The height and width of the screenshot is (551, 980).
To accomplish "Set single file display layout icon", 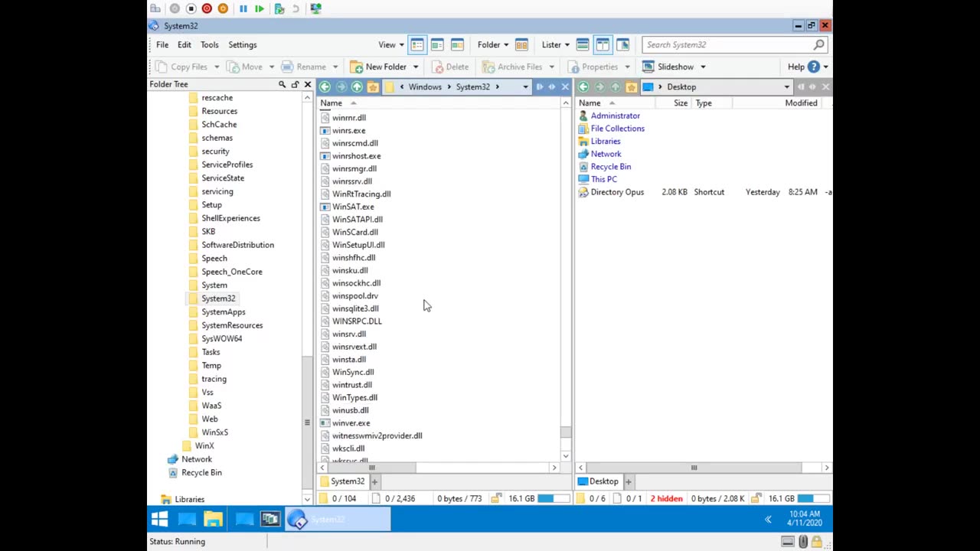I will pyautogui.click(x=583, y=44).
